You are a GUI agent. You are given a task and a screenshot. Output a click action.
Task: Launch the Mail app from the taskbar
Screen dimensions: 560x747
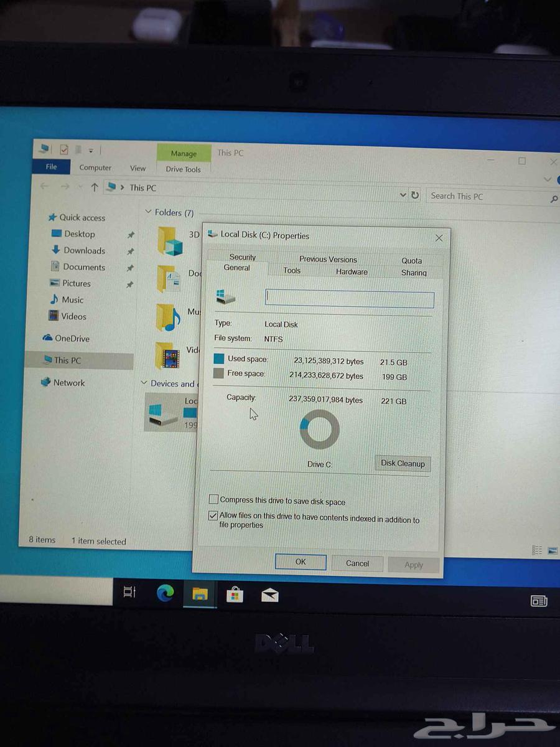pos(269,596)
